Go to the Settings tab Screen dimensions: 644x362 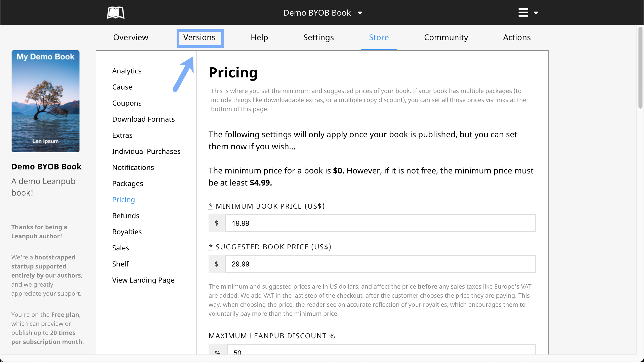[x=318, y=37]
